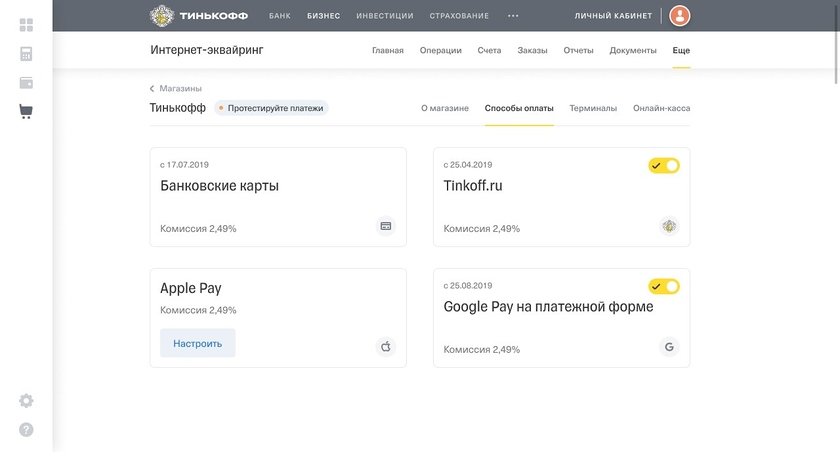Expand the three-dots menu in top navigation
Image resolution: width=840 pixels, height=452 pixels.
(513, 16)
